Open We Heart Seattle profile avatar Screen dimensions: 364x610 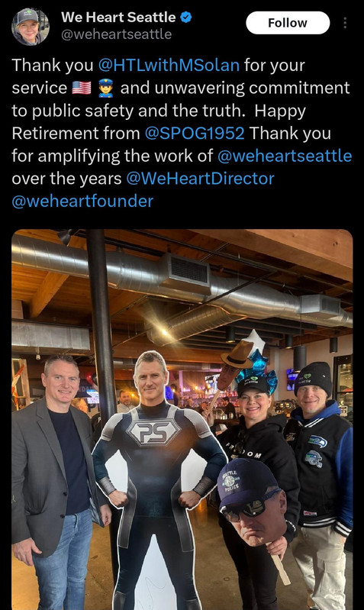pyautogui.click(x=30, y=26)
